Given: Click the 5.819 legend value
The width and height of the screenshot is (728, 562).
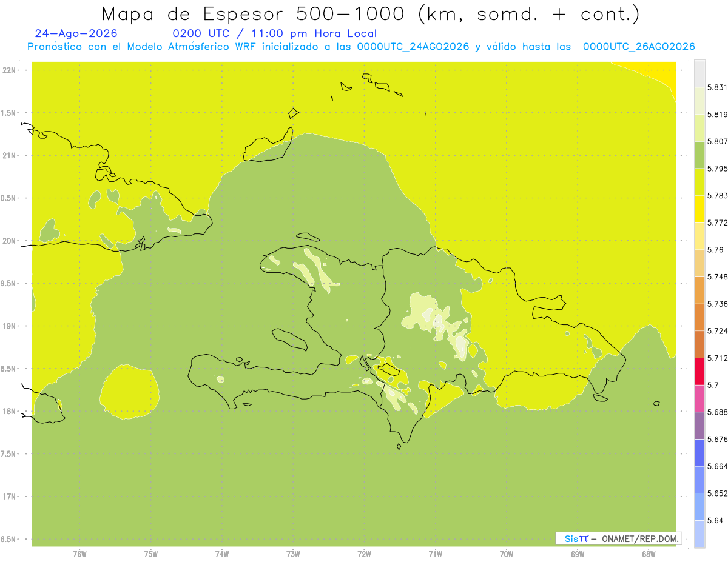Looking at the screenshot, I should pyautogui.click(x=717, y=114).
